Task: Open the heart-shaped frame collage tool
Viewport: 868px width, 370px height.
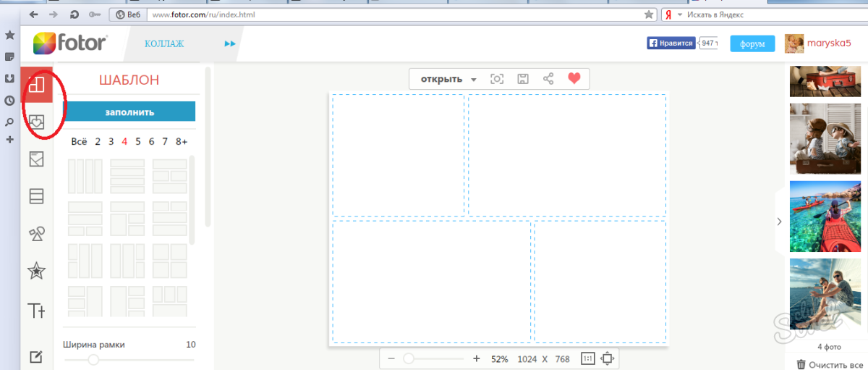Action: pos(36,121)
